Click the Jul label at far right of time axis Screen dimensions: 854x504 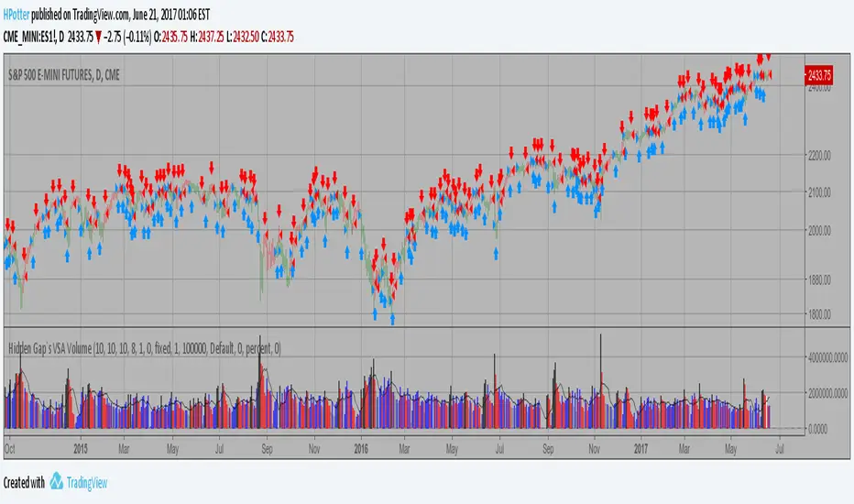(x=780, y=449)
